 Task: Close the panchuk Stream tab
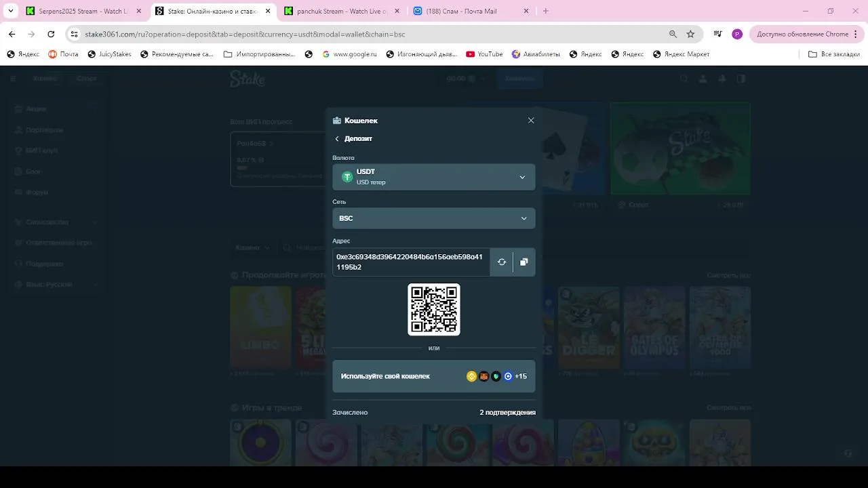coord(397,11)
